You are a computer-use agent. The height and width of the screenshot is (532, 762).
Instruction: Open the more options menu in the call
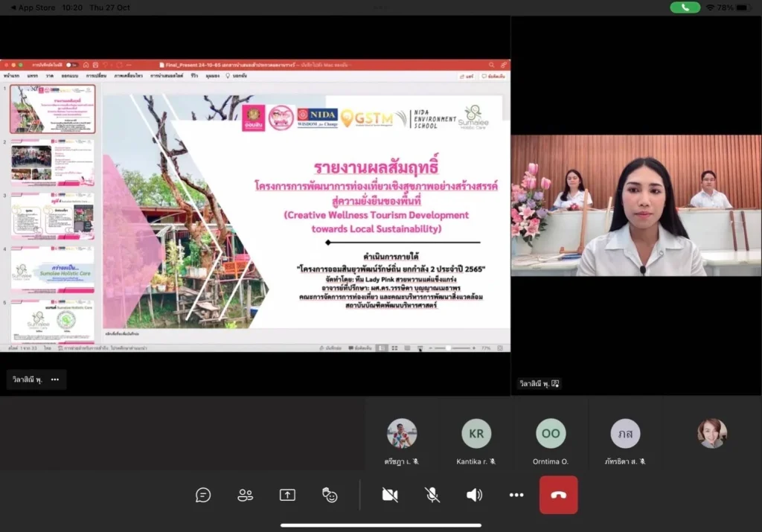pos(516,495)
